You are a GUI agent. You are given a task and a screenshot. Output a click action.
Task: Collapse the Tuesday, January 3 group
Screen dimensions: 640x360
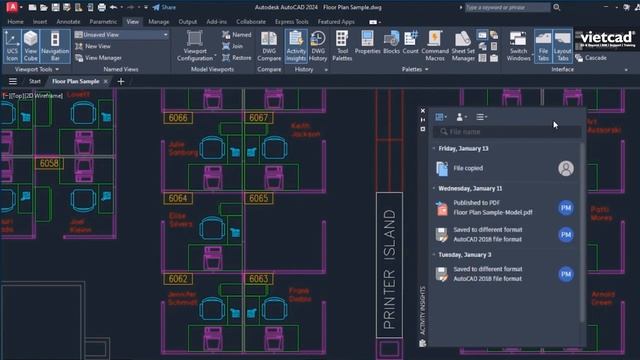[434, 255]
